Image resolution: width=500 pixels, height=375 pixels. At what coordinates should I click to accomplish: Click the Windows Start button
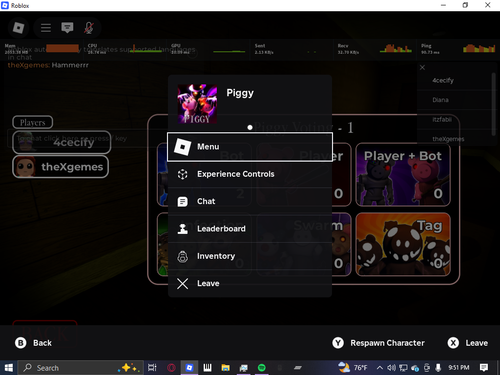8,368
